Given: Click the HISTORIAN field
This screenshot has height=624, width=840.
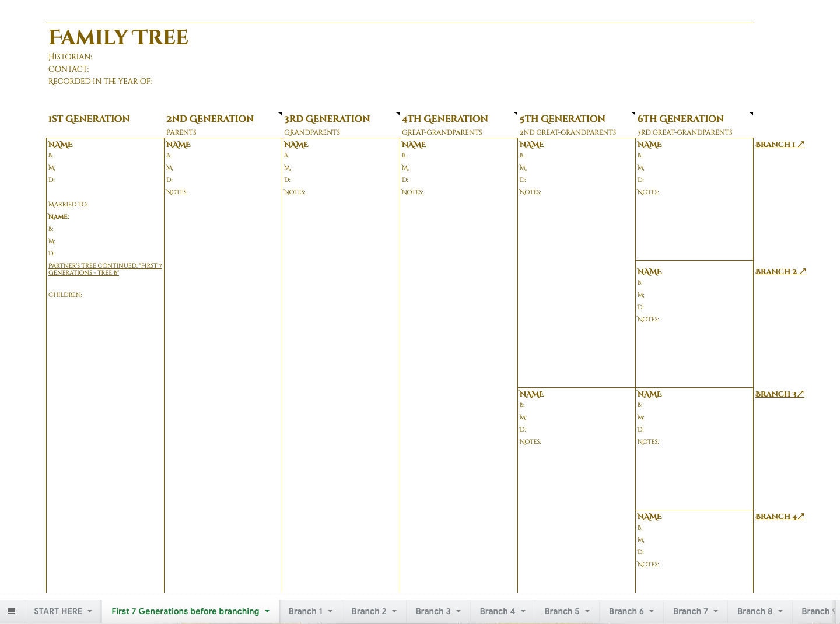Looking at the screenshot, I should pyautogui.click(x=70, y=57).
